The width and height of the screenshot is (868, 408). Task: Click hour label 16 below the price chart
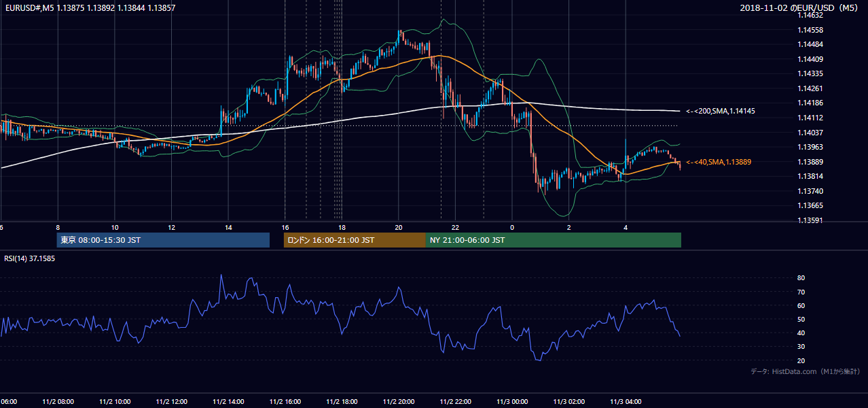pos(285,228)
